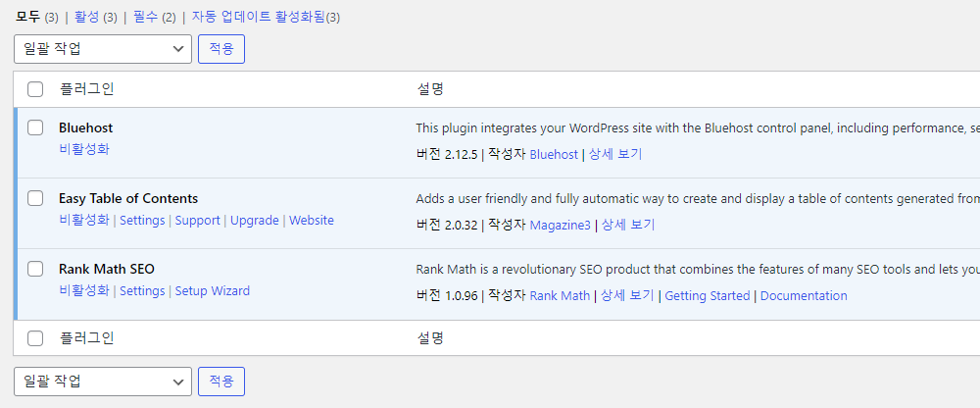Open 상세 보기 for Easy Table of Contents
Image resolution: width=980 pixels, height=408 pixels.
pos(627,226)
